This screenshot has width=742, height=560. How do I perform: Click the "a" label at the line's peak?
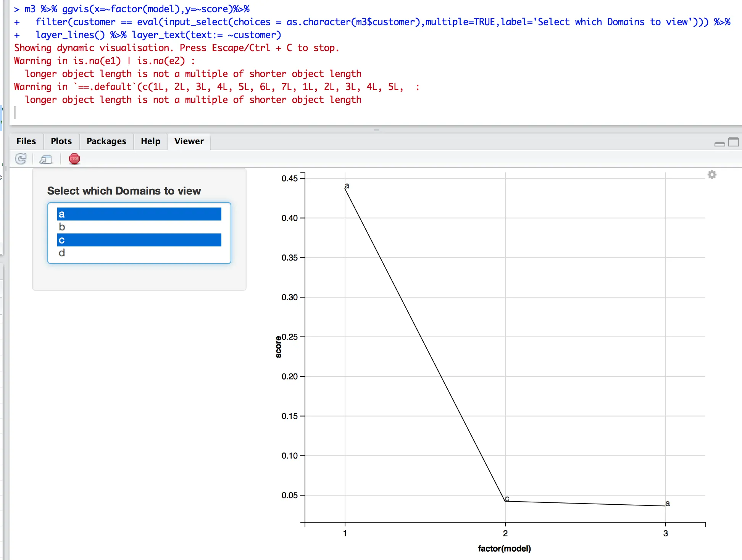click(x=347, y=186)
